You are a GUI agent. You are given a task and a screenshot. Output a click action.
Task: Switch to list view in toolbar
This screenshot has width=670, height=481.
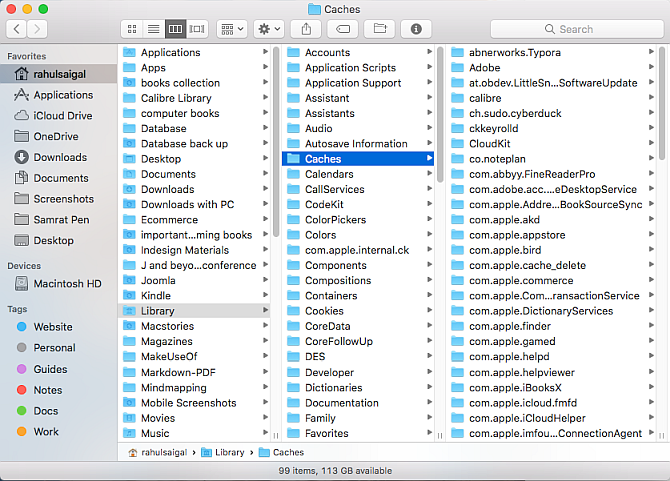tap(153, 29)
